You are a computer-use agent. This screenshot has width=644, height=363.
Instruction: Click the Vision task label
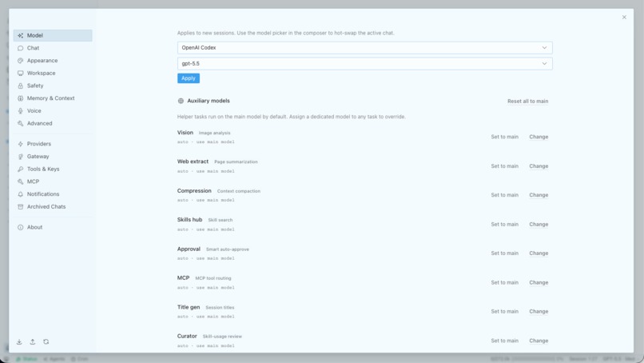pos(185,133)
